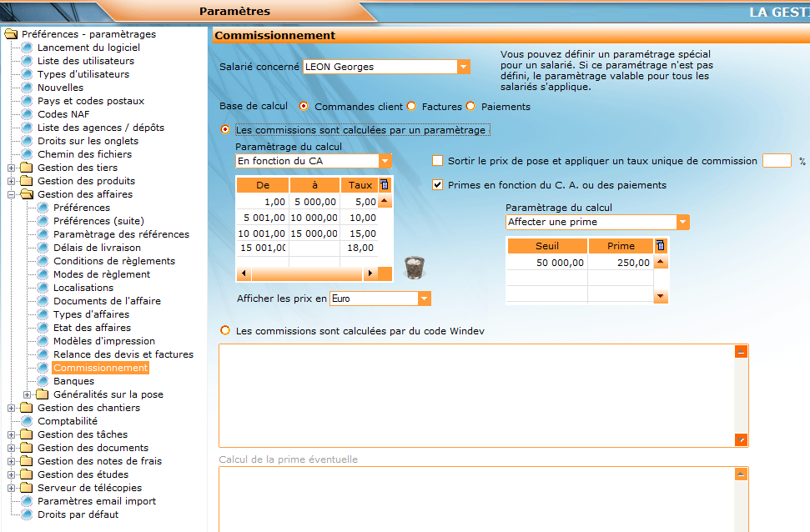The image size is (810, 532).
Task: Click right arrow of commission table scrollbar
Action: [370, 274]
